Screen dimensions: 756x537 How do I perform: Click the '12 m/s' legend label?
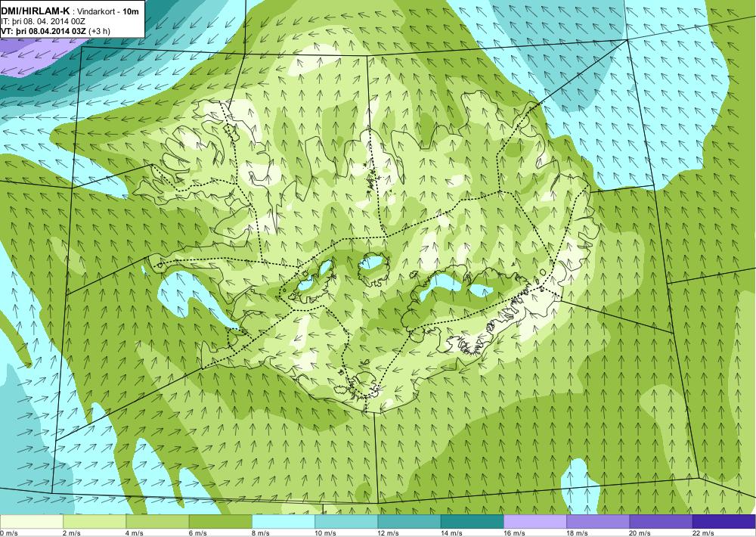pyautogui.click(x=388, y=533)
